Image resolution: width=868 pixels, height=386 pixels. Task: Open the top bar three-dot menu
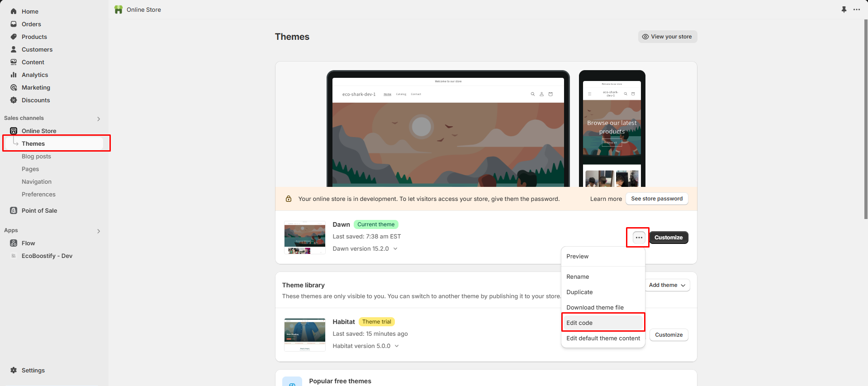point(857,10)
